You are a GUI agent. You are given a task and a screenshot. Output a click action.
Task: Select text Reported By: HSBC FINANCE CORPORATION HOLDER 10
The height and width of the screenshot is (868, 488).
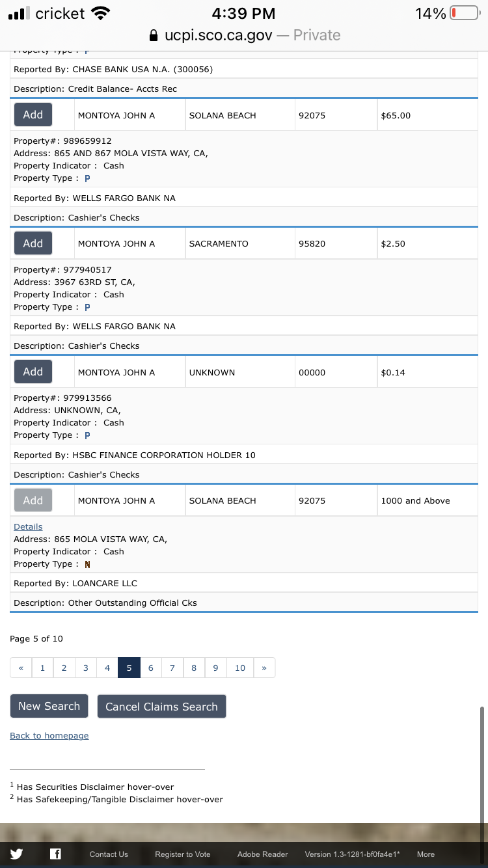pyautogui.click(x=135, y=455)
